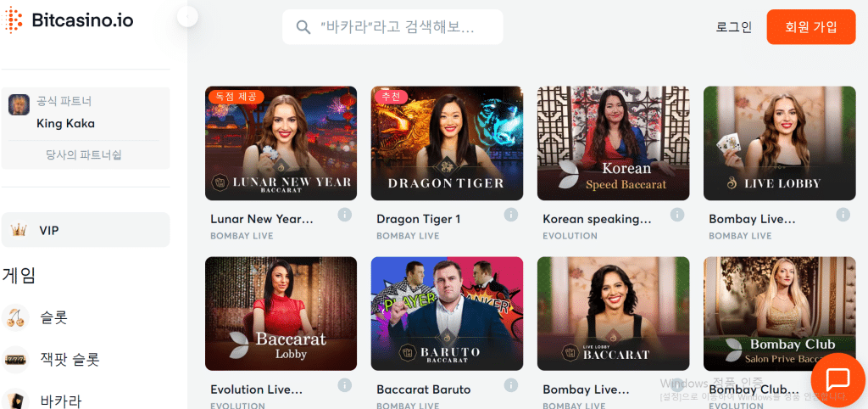Click the Bitcasino.io logo
This screenshot has width=868, height=409.
click(x=68, y=20)
